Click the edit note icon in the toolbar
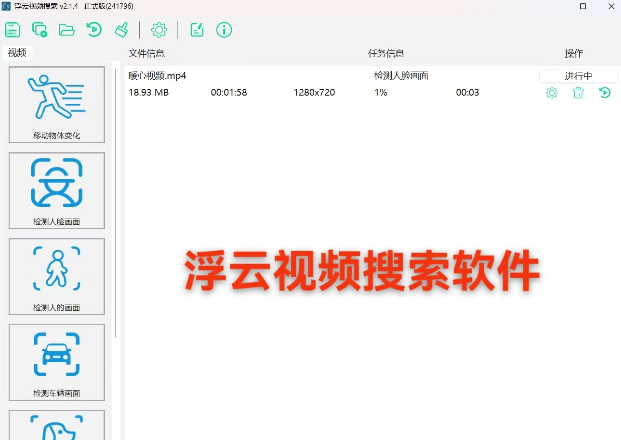The image size is (621, 440). click(197, 30)
